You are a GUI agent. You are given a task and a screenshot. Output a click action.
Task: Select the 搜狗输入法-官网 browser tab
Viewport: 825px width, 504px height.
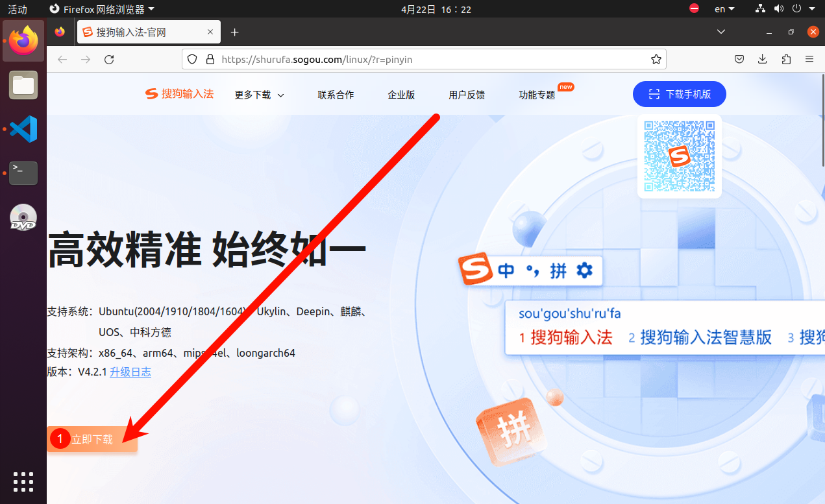coord(149,32)
